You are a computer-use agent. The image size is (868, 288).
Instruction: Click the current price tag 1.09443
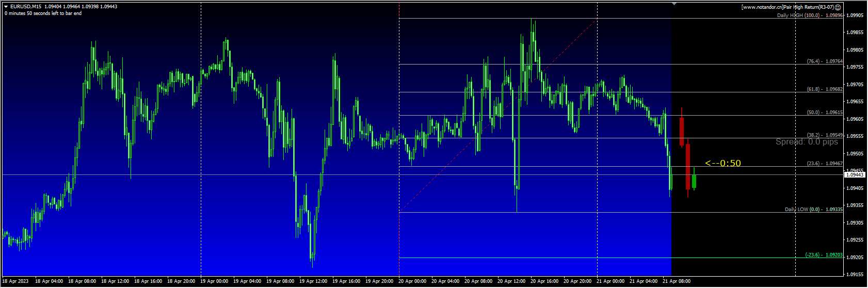[x=854, y=175]
